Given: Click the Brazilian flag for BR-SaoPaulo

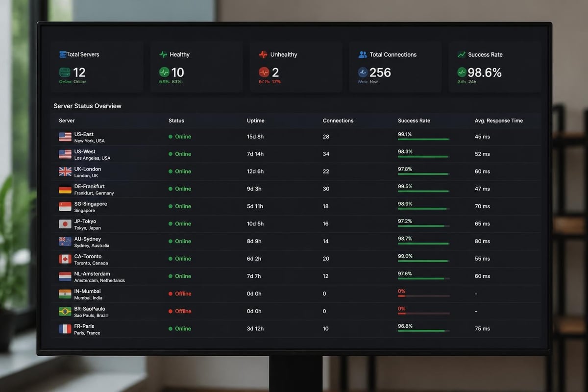Looking at the screenshot, I should pos(65,311).
